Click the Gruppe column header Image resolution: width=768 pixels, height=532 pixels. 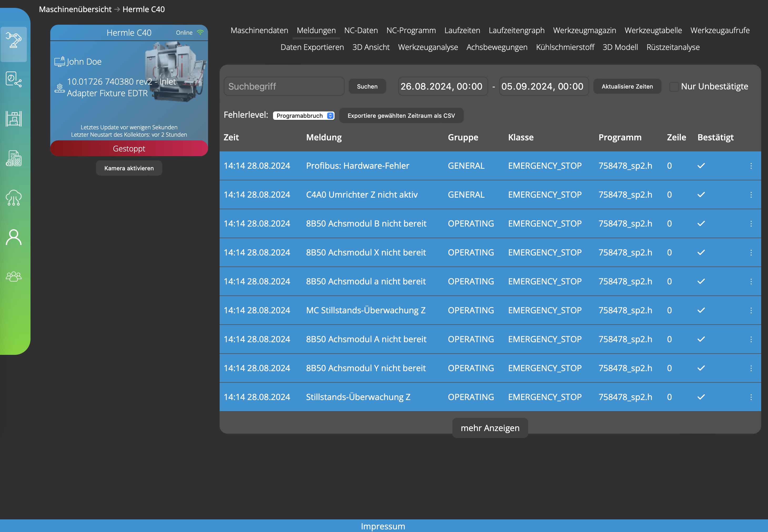pyautogui.click(x=463, y=137)
